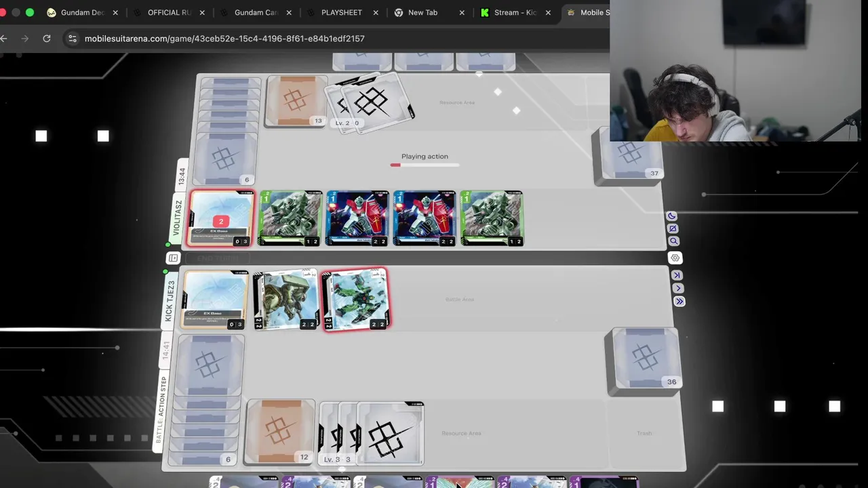Click the Trash area label

(x=644, y=433)
